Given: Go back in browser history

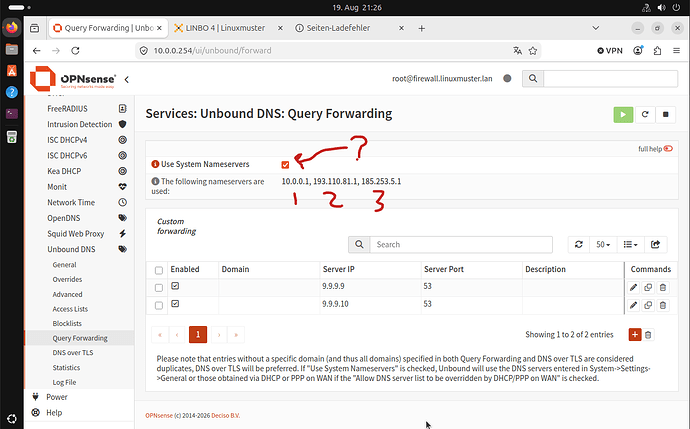Looking at the screenshot, I should click(37, 51).
